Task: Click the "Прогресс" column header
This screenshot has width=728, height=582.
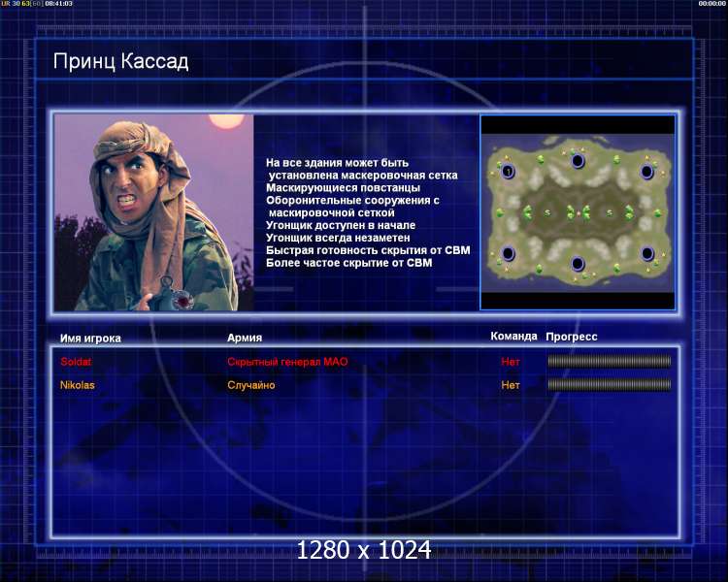Action: [x=572, y=337]
